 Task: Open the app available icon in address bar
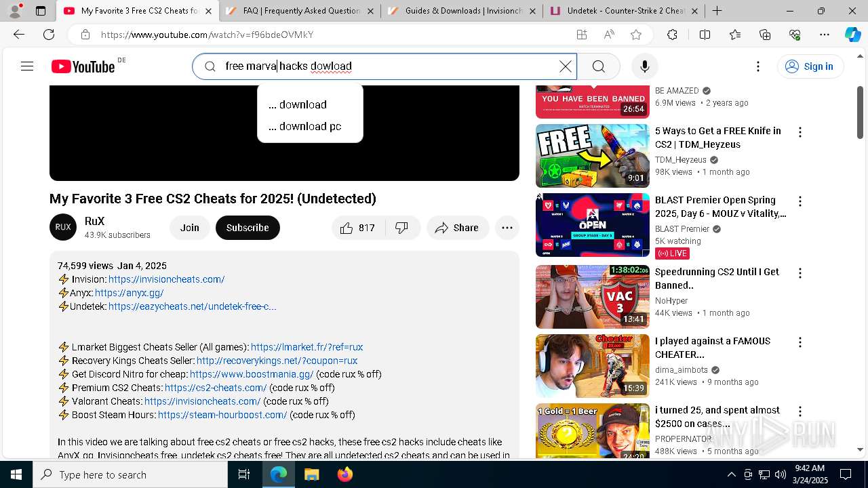(582, 35)
